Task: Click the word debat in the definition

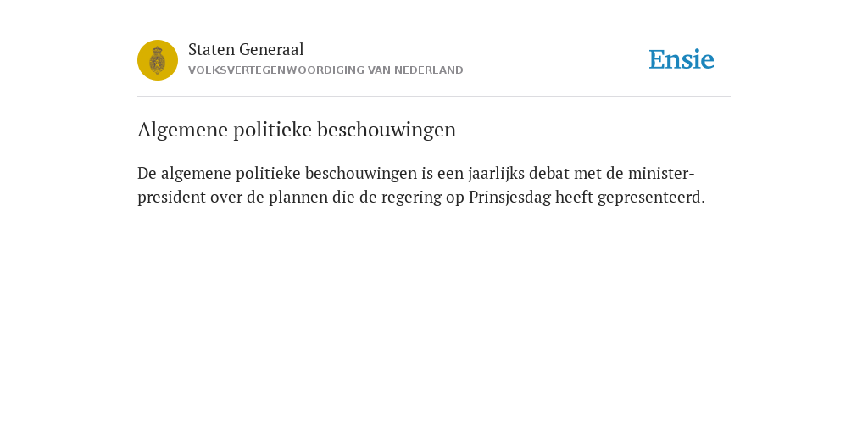Action: [x=549, y=173]
